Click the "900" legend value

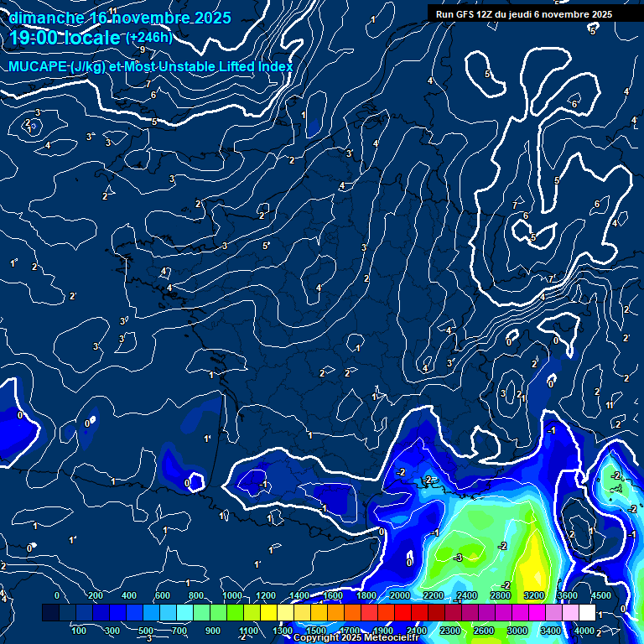point(213,631)
